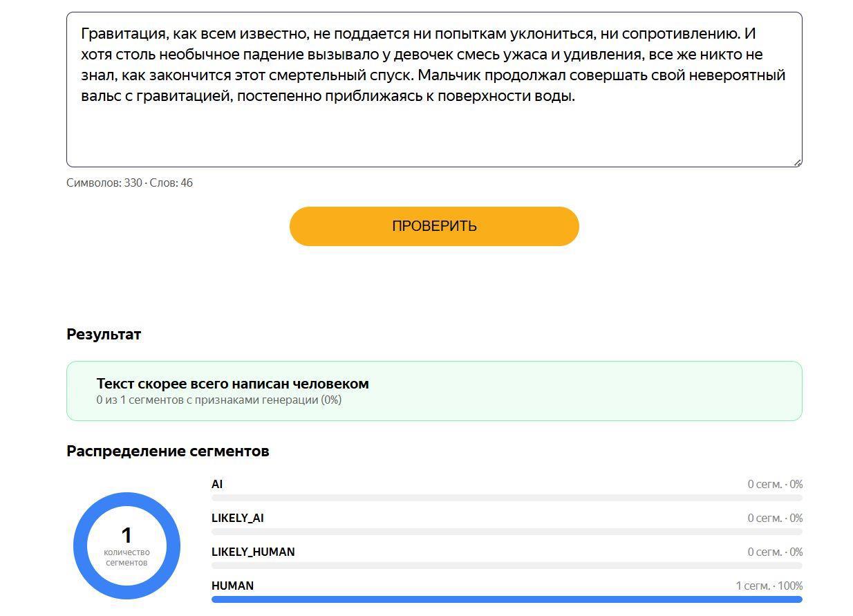The height and width of the screenshot is (616, 853).
Task: Click the green result summary box
Action: click(434, 391)
